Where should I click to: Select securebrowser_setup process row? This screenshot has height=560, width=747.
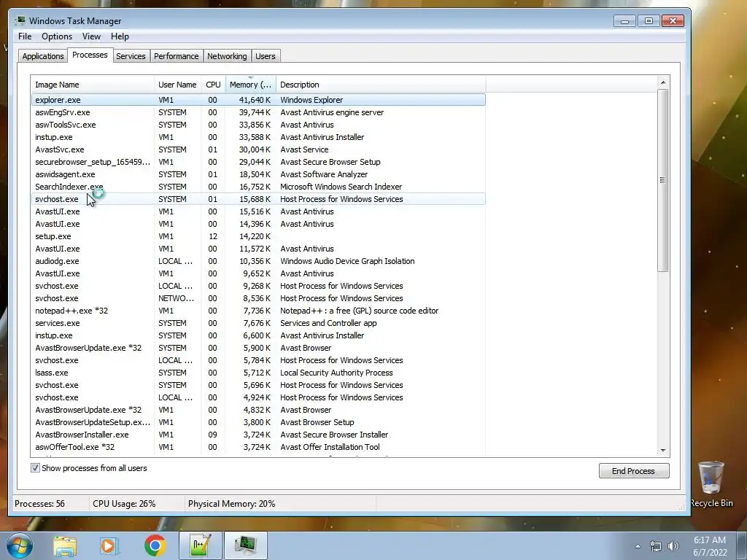pyautogui.click(x=258, y=162)
